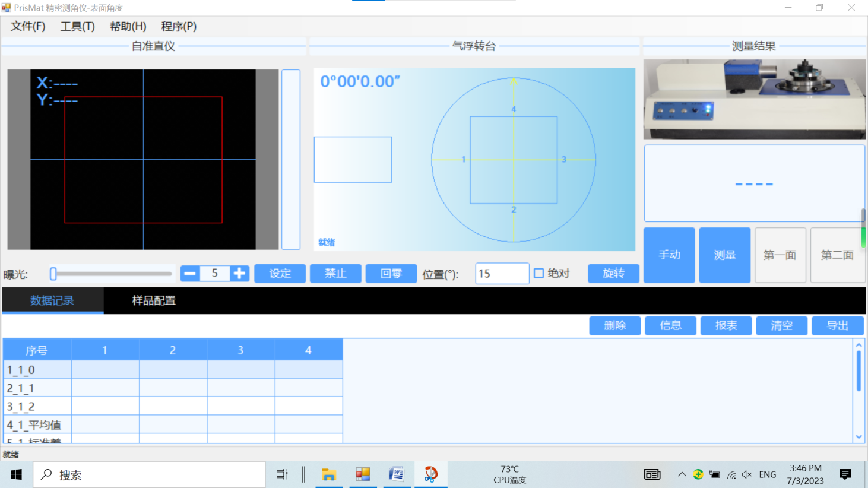Click the 导出 export button
The height and width of the screenshot is (488, 868).
tap(837, 325)
